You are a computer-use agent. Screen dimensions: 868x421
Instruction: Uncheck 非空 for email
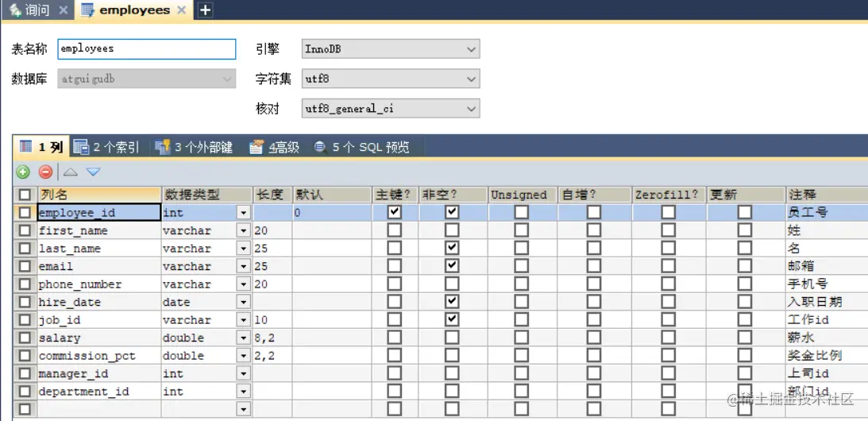point(453,266)
